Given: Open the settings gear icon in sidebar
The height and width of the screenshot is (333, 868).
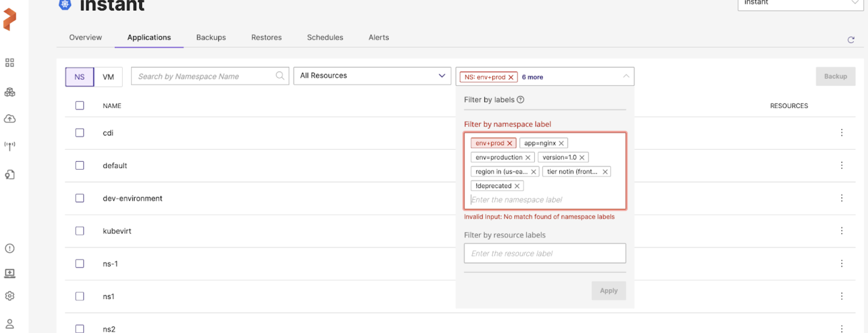Looking at the screenshot, I should point(10,296).
